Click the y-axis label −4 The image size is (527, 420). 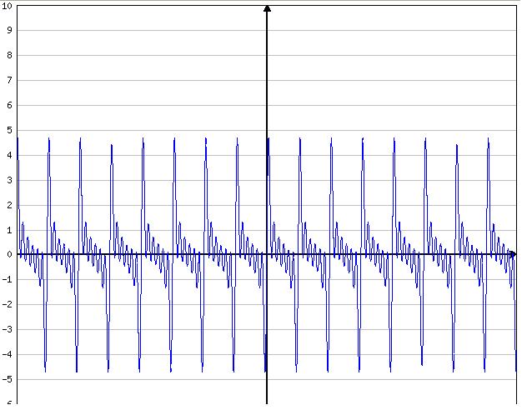[7, 354]
